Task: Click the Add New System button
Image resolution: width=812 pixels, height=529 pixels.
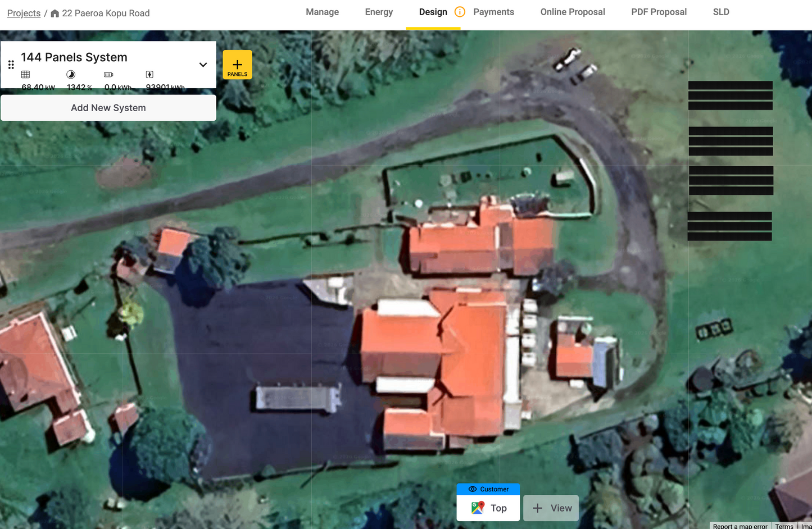Action: 108,108
